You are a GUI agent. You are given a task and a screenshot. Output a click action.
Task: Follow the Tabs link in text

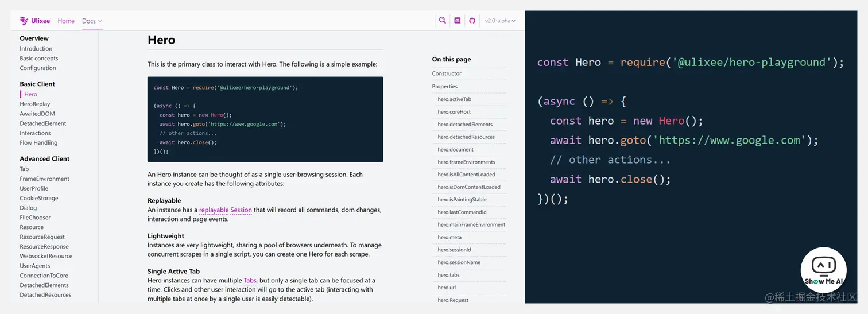[250, 281]
